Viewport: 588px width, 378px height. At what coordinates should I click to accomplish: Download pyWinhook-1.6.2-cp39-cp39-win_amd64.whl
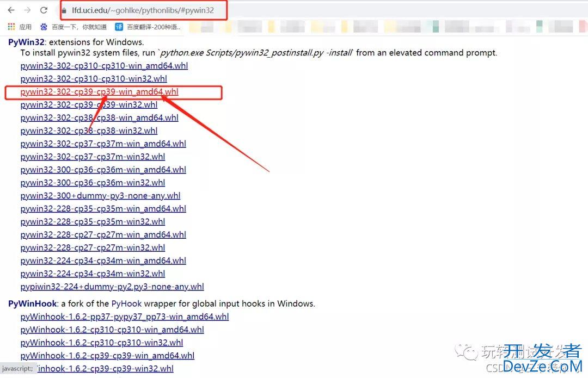click(107, 356)
